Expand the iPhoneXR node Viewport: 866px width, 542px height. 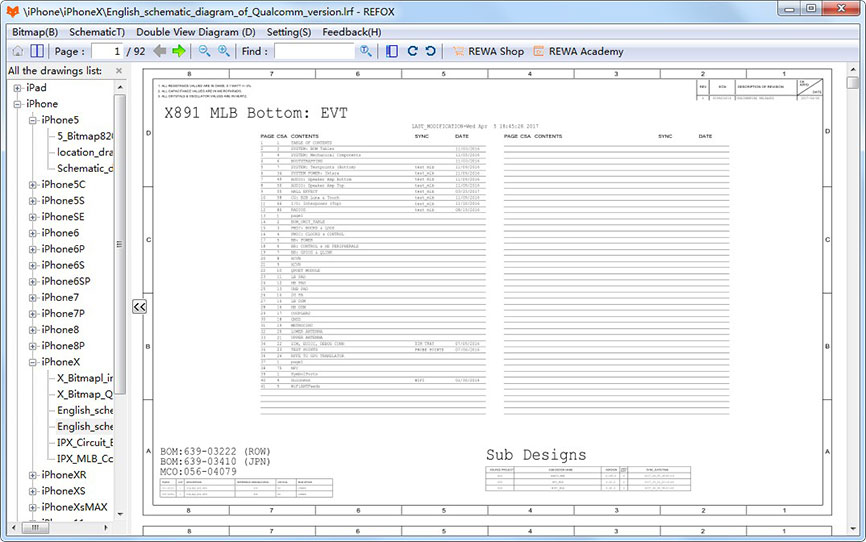(33, 475)
